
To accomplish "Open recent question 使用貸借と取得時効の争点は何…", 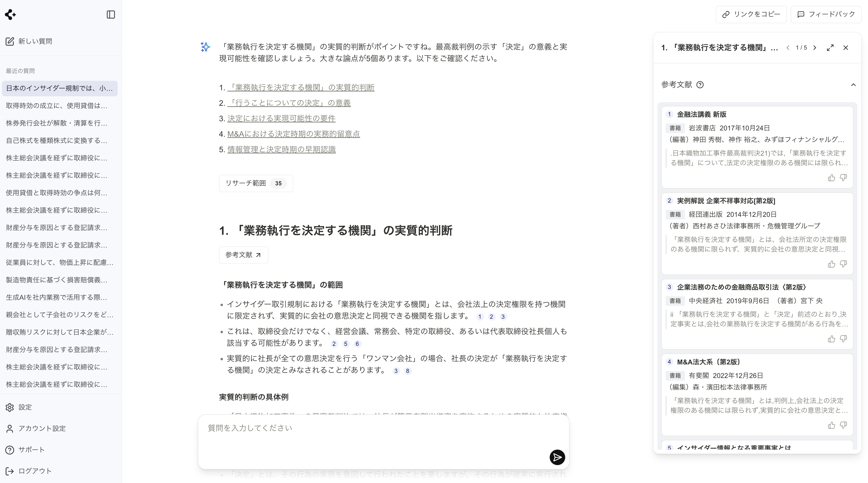I will [60, 193].
